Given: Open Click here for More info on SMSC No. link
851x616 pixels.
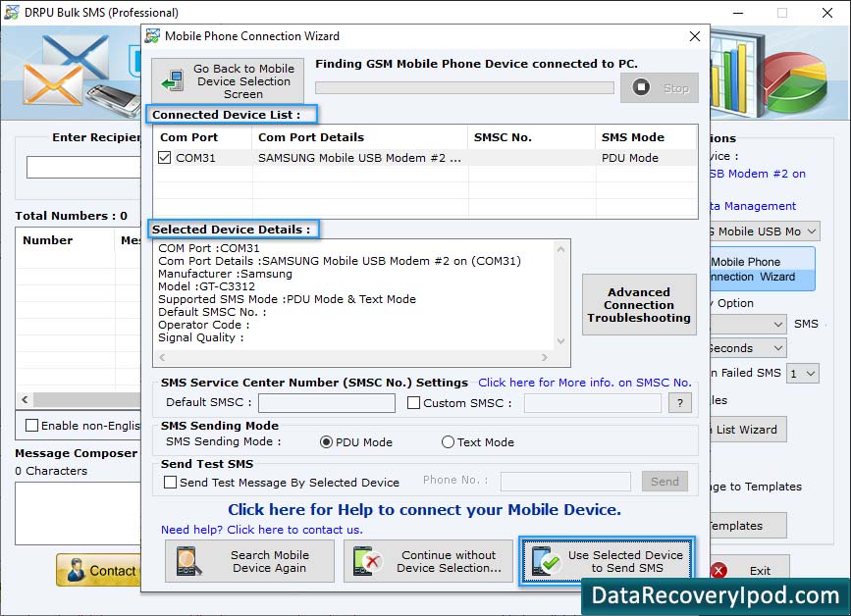Looking at the screenshot, I should pyautogui.click(x=585, y=383).
